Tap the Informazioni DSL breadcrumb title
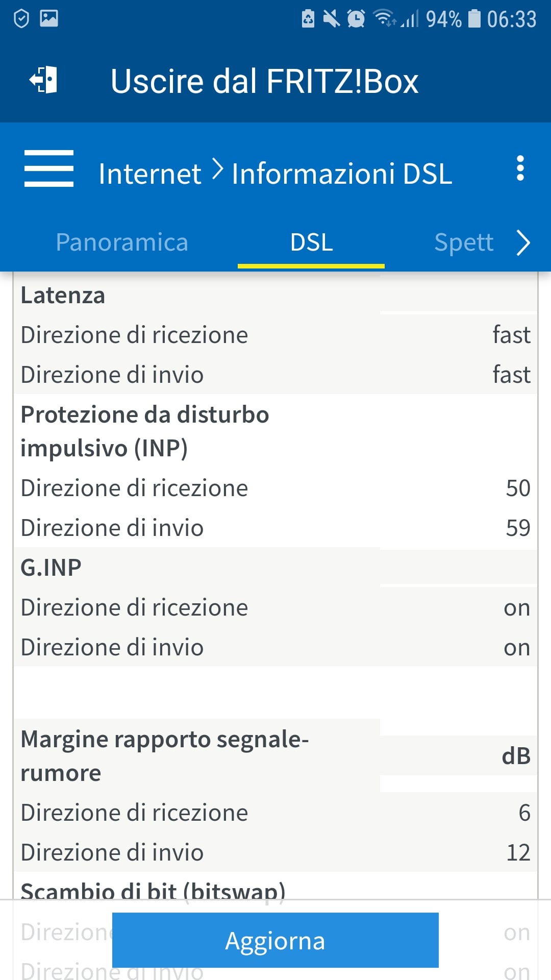Image resolution: width=551 pixels, height=980 pixels. pyautogui.click(x=342, y=174)
